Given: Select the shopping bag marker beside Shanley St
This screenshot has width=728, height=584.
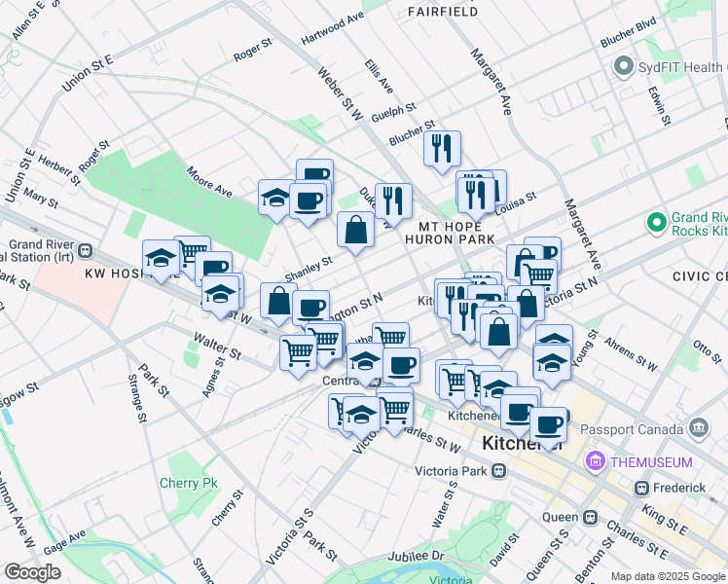Looking at the screenshot, I should point(356,231).
